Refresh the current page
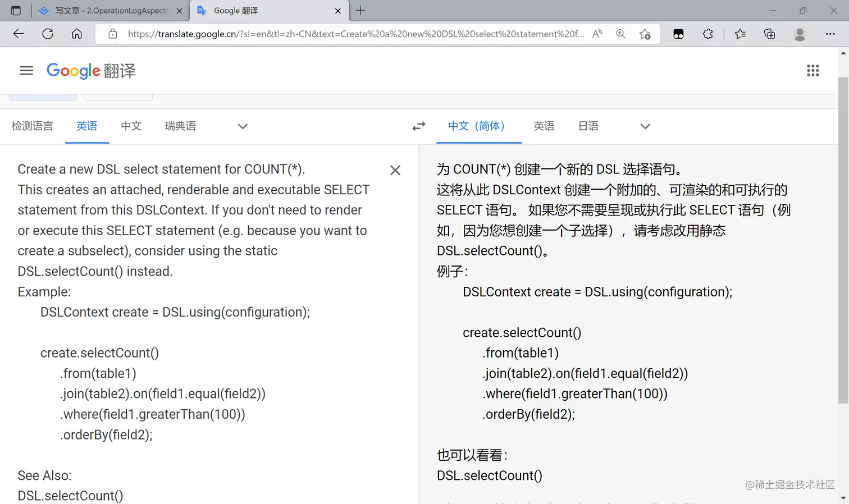Image resolution: width=849 pixels, height=504 pixels. click(48, 34)
